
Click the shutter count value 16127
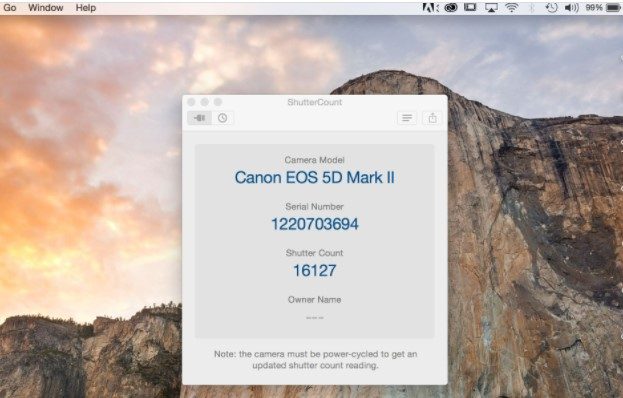[315, 270]
